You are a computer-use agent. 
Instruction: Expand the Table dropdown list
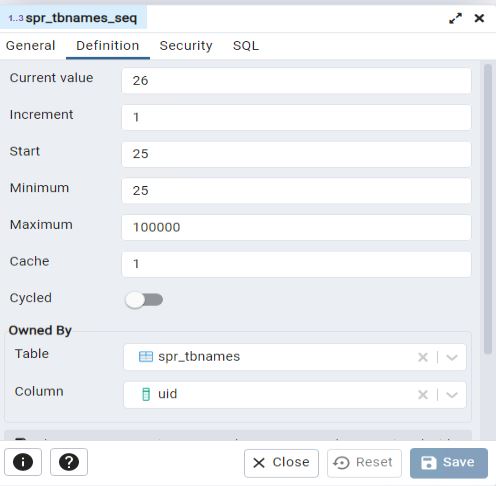(x=452, y=357)
